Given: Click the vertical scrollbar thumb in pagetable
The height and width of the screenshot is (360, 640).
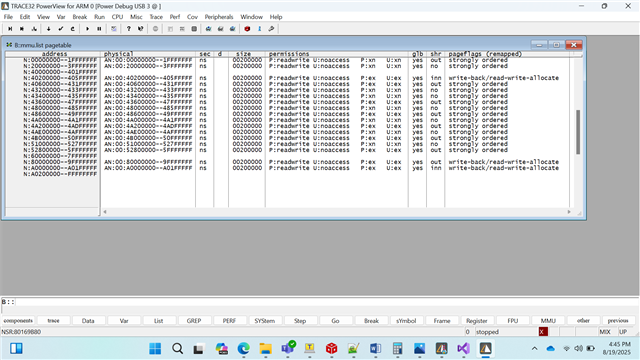Looking at the screenshot, I should click(578, 132).
